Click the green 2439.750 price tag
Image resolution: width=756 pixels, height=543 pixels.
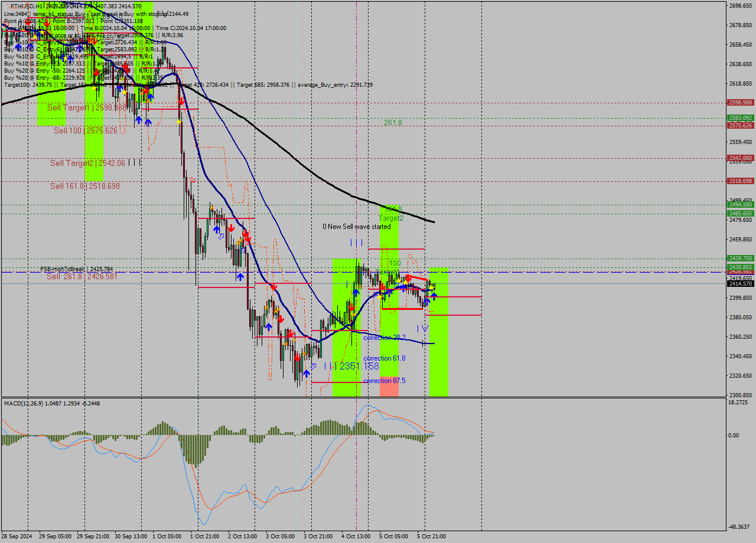(740, 258)
